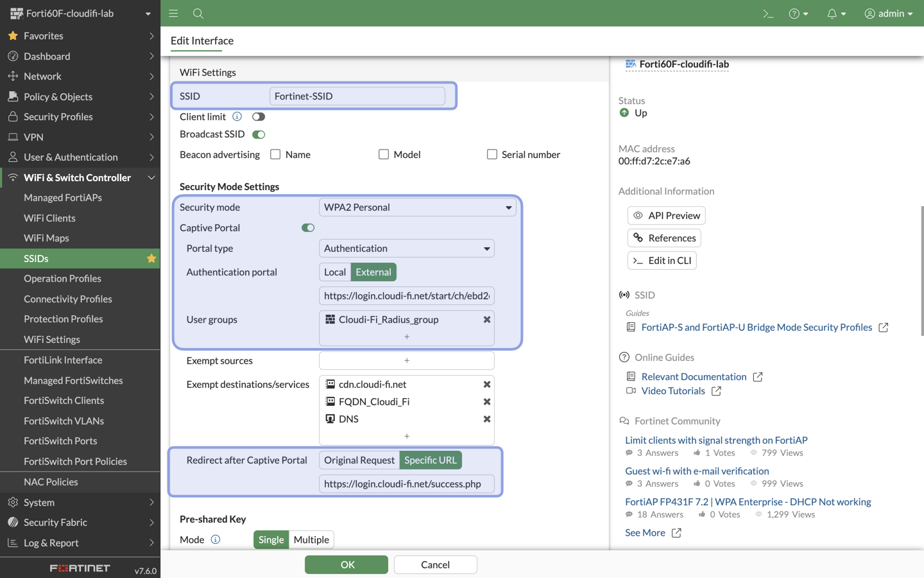Click the search magnifier icon

[x=198, y=13]
